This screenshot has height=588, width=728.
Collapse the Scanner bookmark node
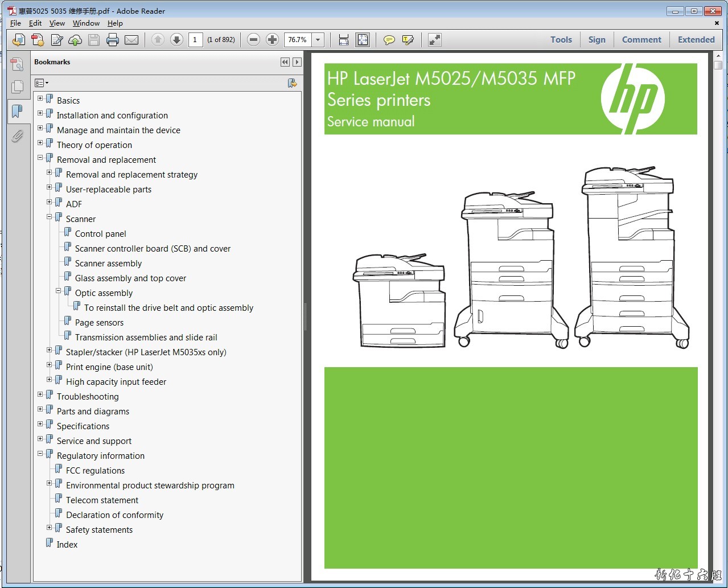50,217
